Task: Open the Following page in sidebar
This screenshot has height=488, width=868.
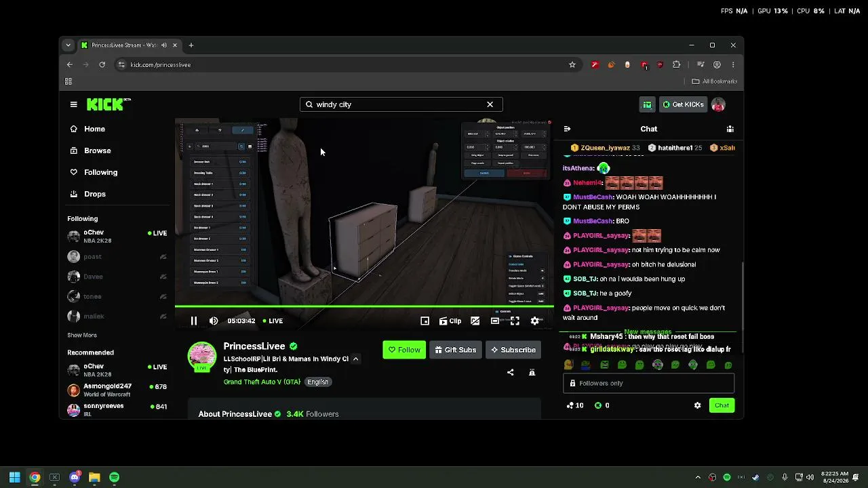Action: [94, 172]
